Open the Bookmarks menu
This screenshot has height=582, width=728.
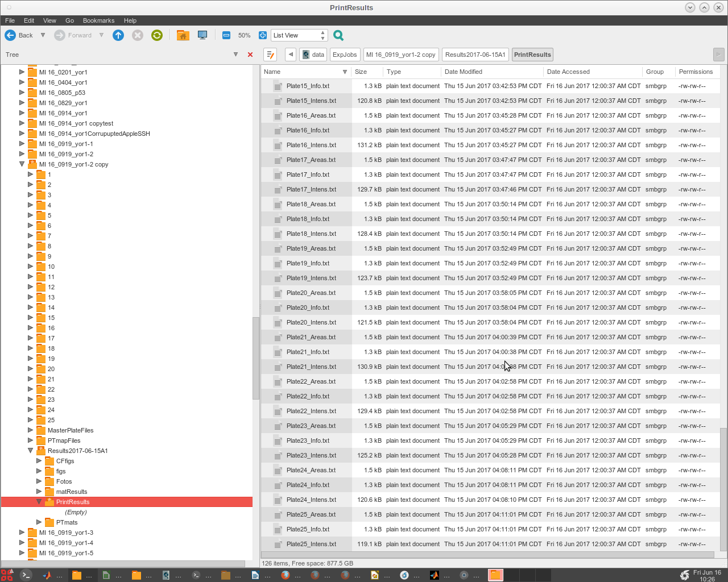98,20
